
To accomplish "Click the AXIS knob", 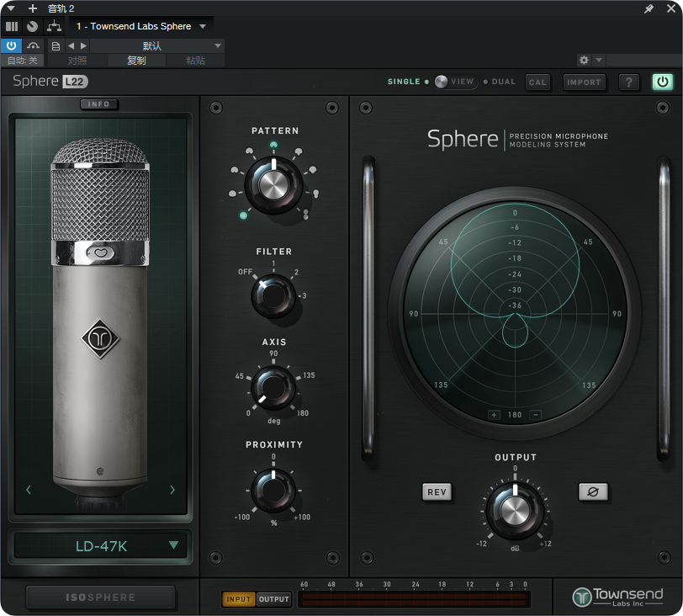I will click(x=273, y=388).
